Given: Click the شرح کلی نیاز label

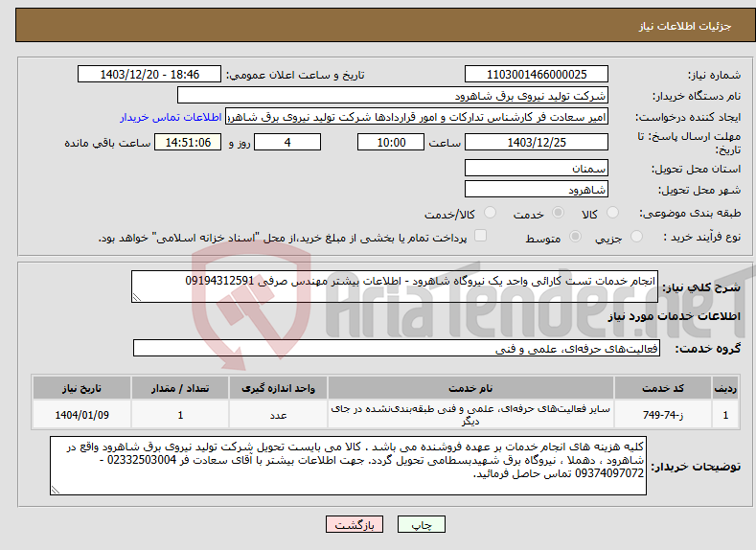Looking at the screenshot, I should tap(701, 287).
